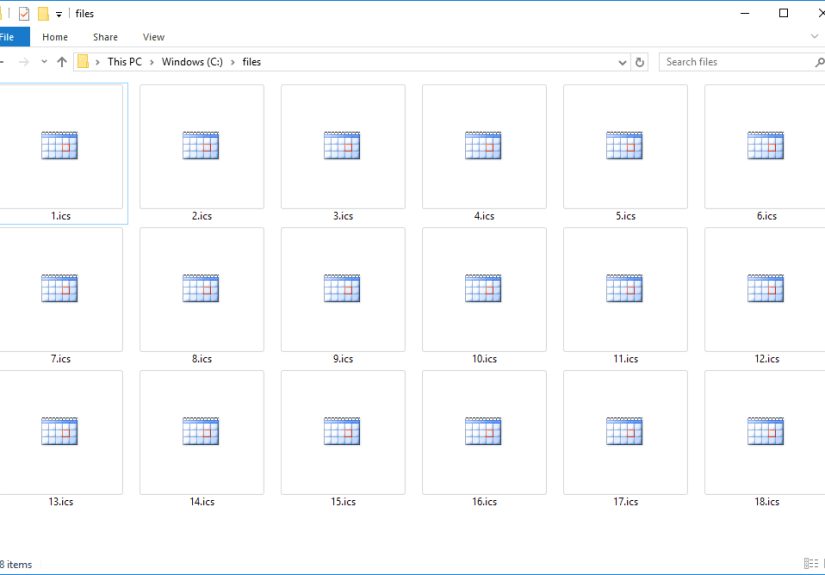Select the 4.ics calendar file icon
Screen dimensions: 825x575
click(483, 146)
